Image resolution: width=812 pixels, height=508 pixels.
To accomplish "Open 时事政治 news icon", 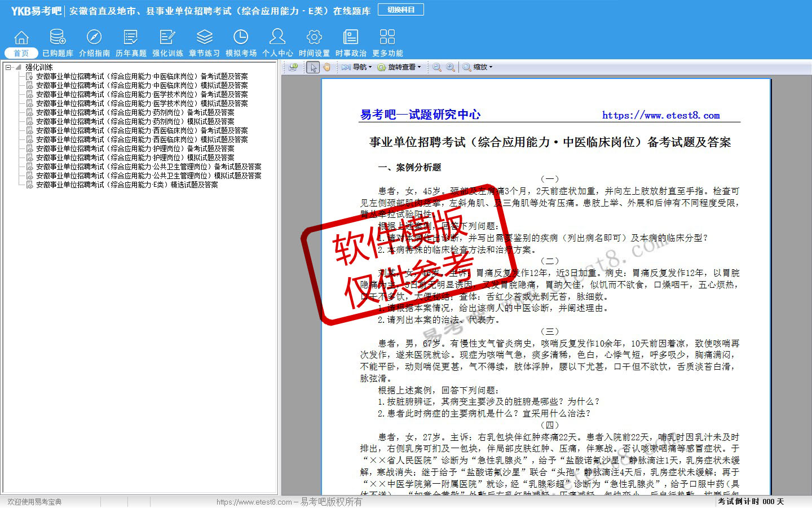I will 351,38.
